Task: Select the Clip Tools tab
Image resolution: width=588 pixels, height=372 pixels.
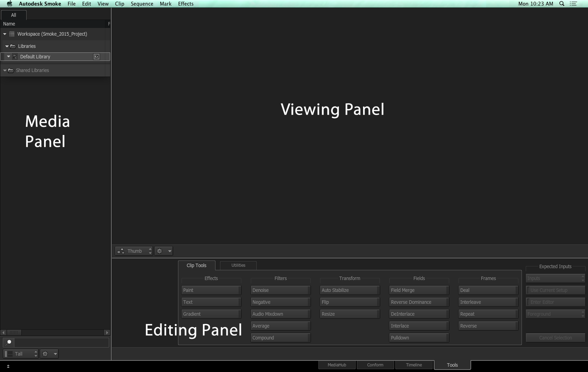Action: (x=197, y=265)
